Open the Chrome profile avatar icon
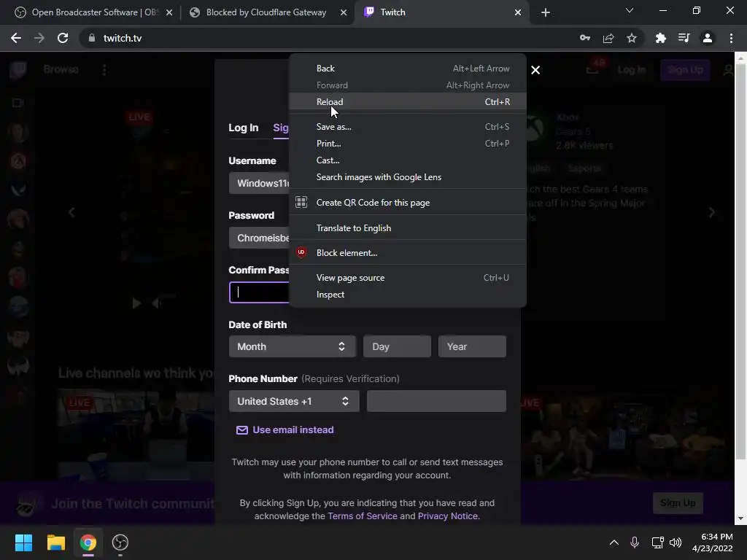This screenshot has height=560, width=747. 708,38
